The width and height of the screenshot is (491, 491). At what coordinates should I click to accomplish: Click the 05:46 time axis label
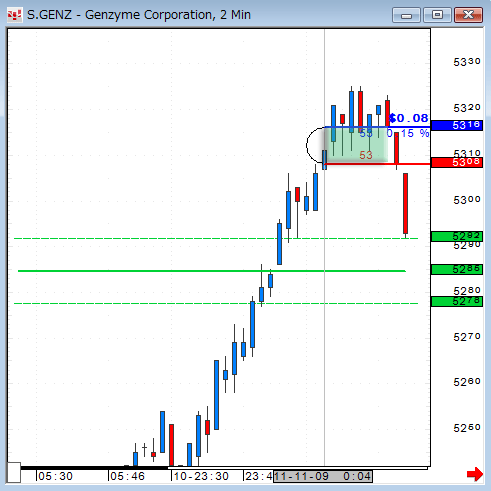point(127,476)
